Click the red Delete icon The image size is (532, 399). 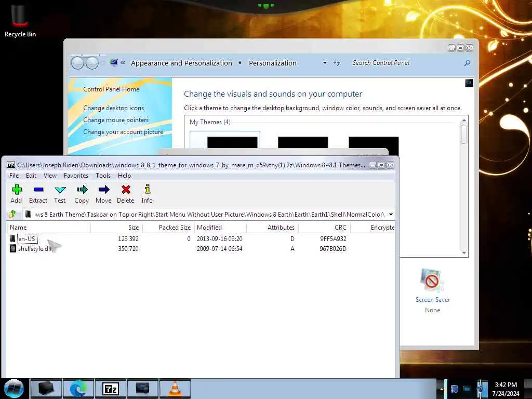(126, 194)
